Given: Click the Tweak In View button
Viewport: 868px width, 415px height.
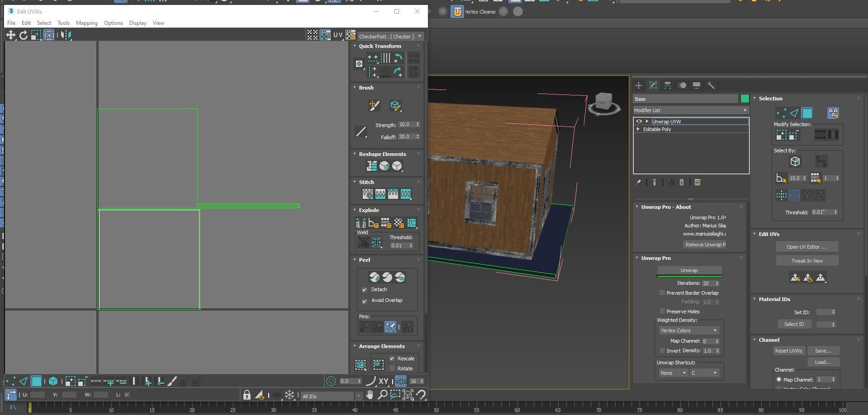Looking at the screenshot, I should pyautogui.click(x=807, y=261).
